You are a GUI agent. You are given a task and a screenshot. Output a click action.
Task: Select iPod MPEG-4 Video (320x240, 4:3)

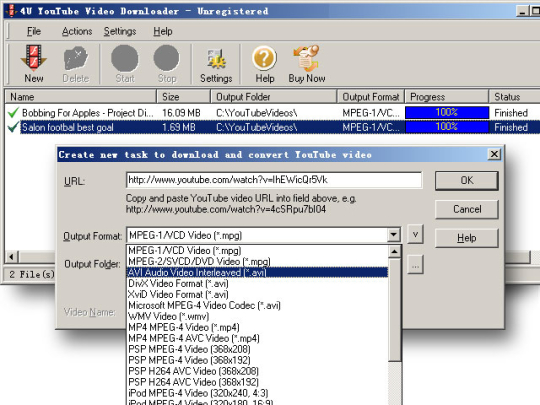(x=257, y=393)
